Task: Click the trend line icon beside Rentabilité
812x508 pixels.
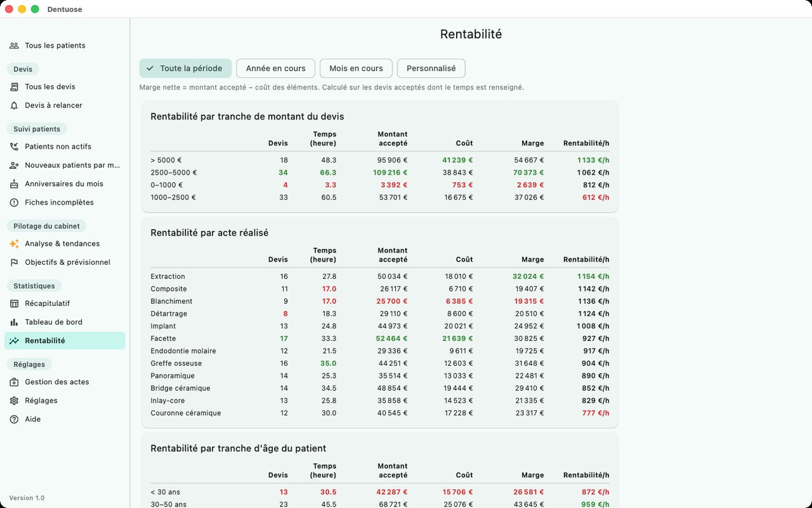Action: [14, 341]
